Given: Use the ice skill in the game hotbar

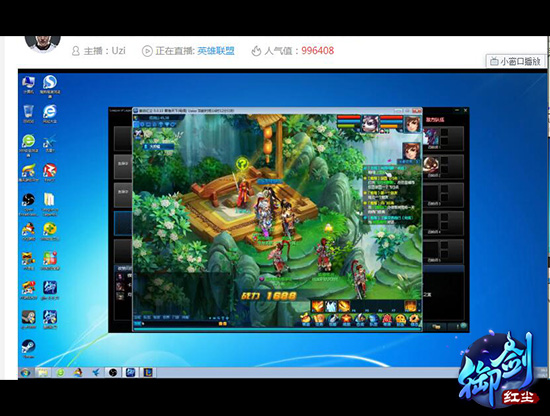Looking at the screenshot, I should point(331,306).
